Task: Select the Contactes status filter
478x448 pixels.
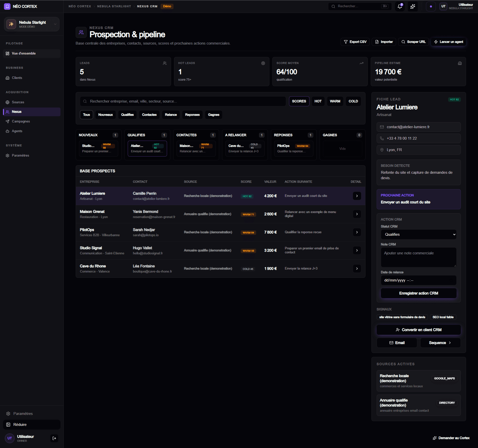Action: tap(149, 115)
